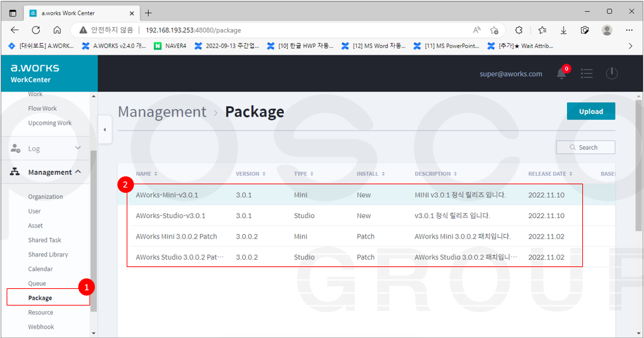Sort the table by INSTALL column

[371, 174]
